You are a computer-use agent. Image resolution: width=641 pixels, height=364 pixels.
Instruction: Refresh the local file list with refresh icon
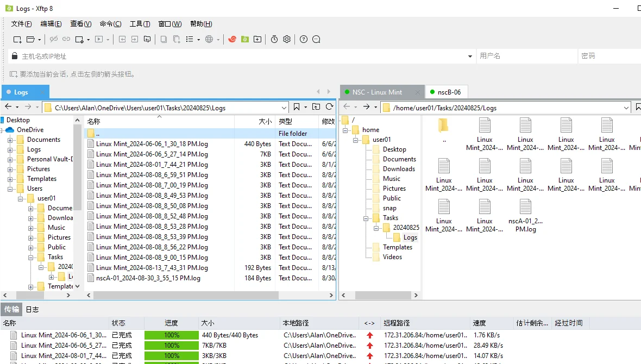[x=329, y=107]
